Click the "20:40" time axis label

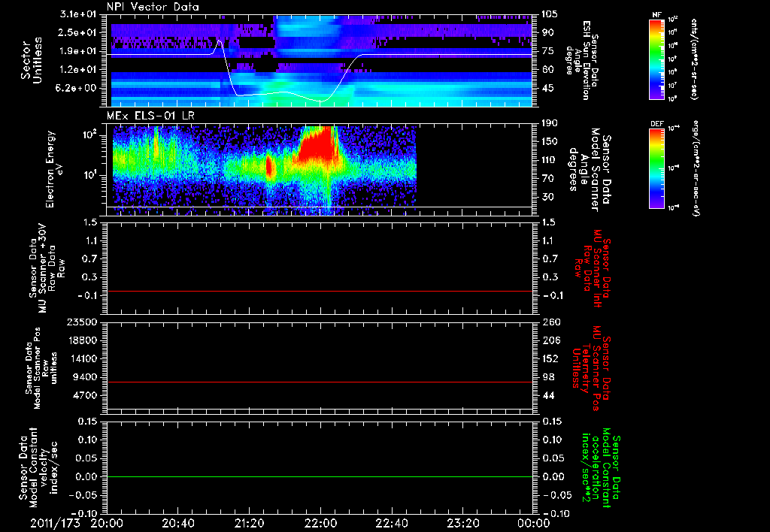[x=177, y=523]
